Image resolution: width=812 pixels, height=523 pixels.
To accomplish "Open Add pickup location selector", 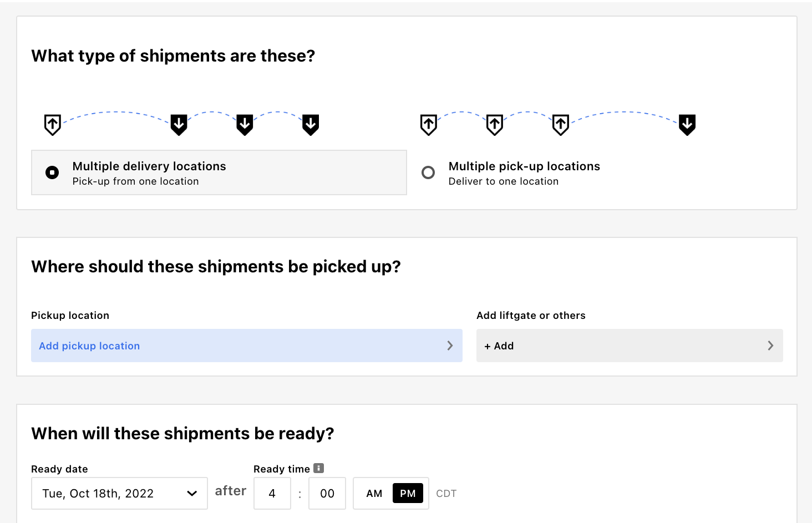I will coord(247,346).
